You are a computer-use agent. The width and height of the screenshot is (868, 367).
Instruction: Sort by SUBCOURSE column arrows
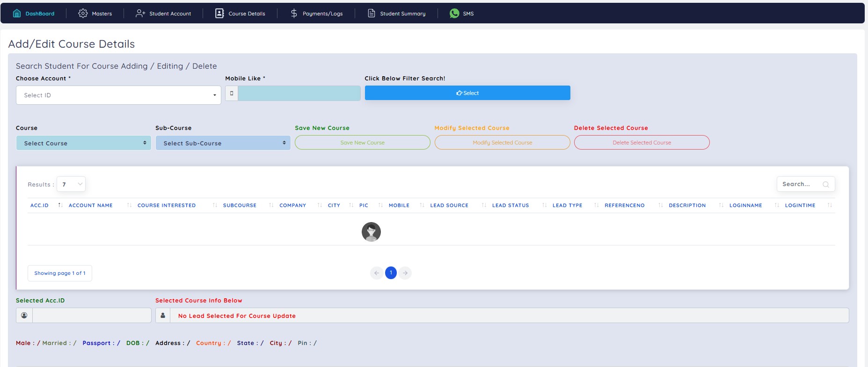click(271, 205)
